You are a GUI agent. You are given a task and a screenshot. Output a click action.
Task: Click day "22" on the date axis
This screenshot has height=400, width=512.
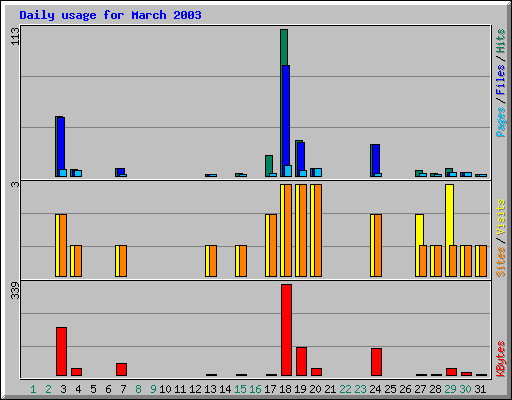(345, 389)
